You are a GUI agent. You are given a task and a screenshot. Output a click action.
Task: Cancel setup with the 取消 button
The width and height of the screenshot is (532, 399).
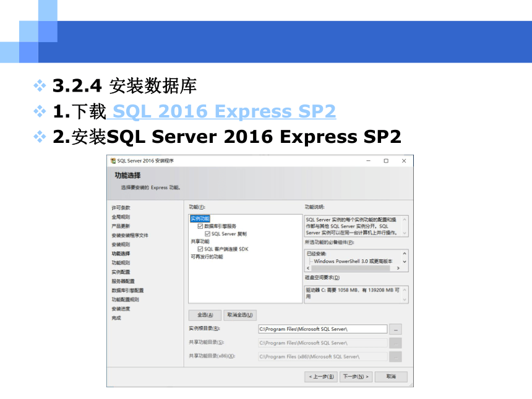(391, 377)
